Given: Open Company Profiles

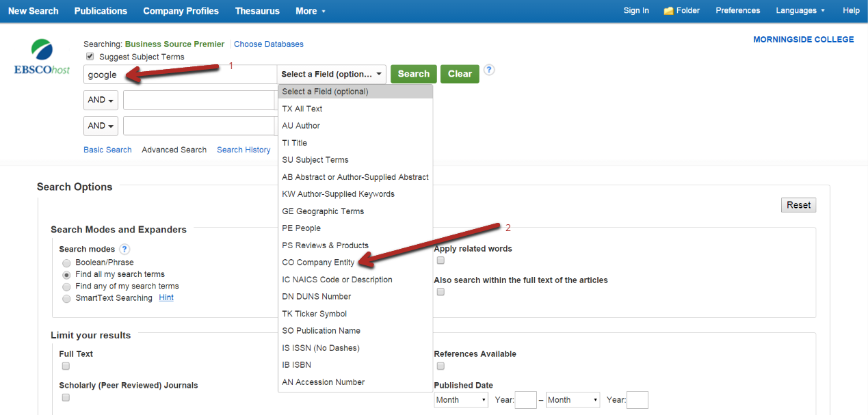Looking at the screenshot, I should (x=181, y=11).
